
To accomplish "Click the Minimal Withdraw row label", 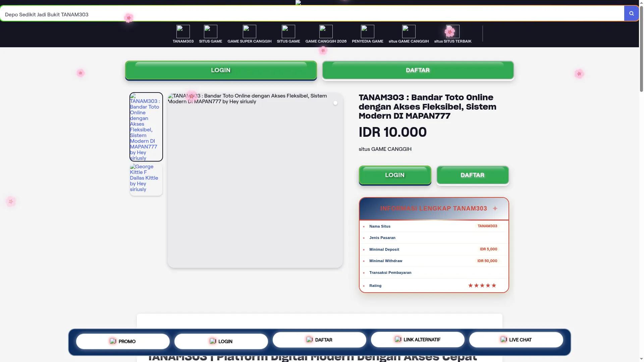I will [x=386, y=261].
